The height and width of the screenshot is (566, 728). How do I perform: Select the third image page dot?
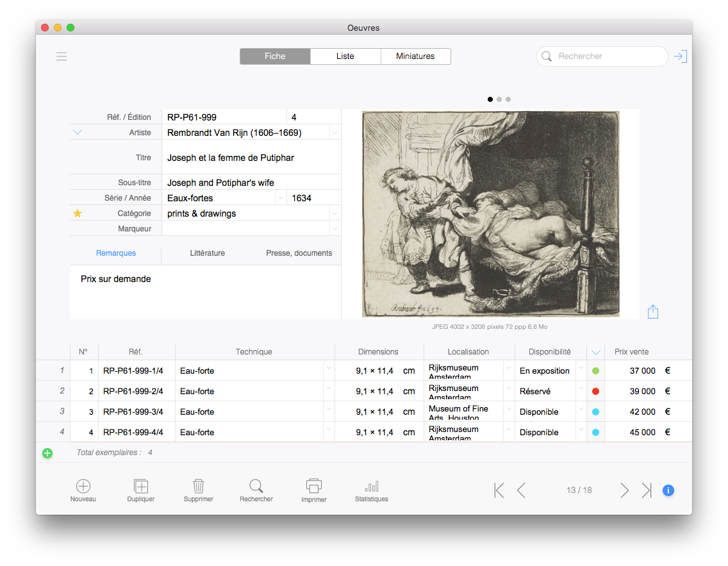click(x=508, y=99)
